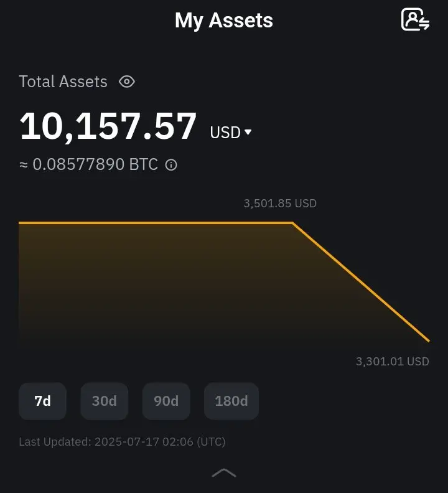The height and width of the screenshot is (493, 448).
Task: Click the 3,501.85 USD chart high label
Action: (280, 204)
